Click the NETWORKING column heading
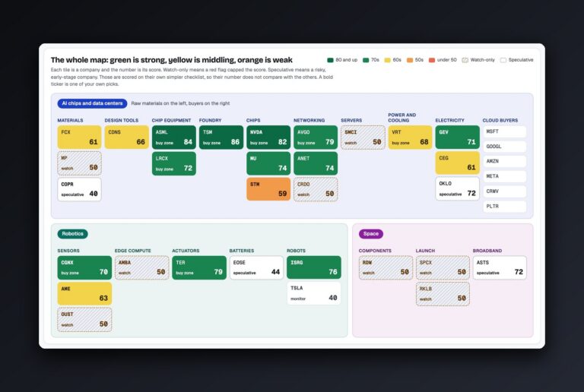The image size is (584, 392). [309, 121]
